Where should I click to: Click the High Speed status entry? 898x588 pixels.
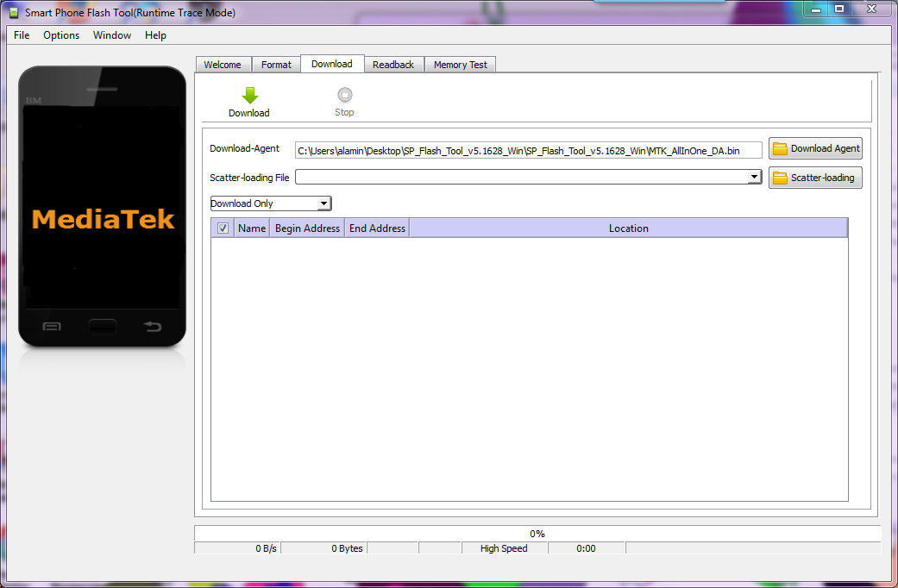click(504, 548)
